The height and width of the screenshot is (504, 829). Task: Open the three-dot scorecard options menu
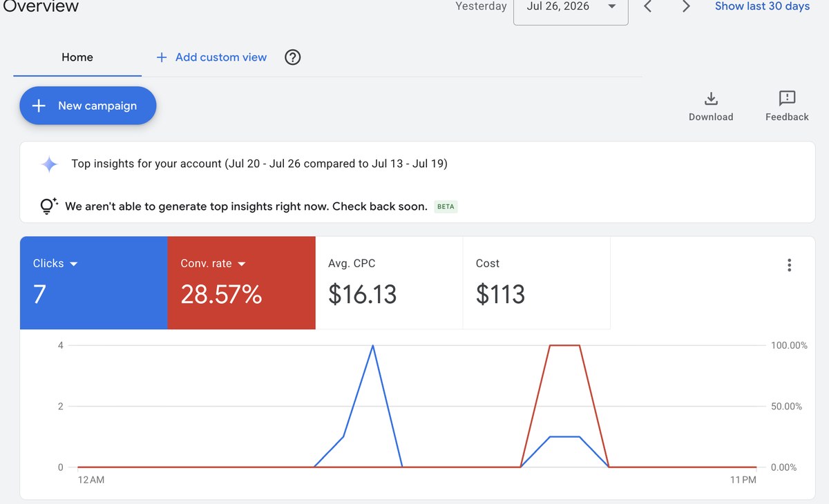tap(789, 265)
